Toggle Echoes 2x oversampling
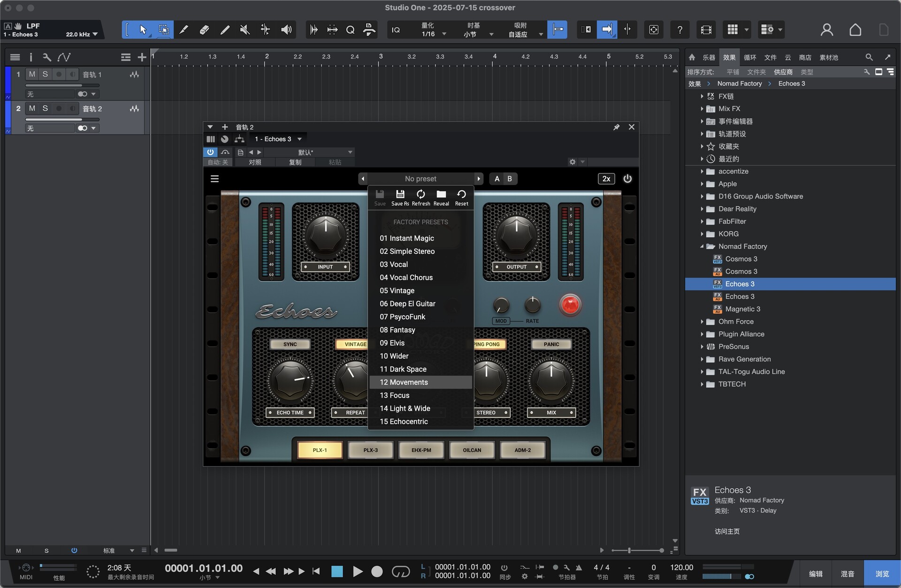Image resolution: width=901 pixels, height=588 pixels. pos(606,179)
